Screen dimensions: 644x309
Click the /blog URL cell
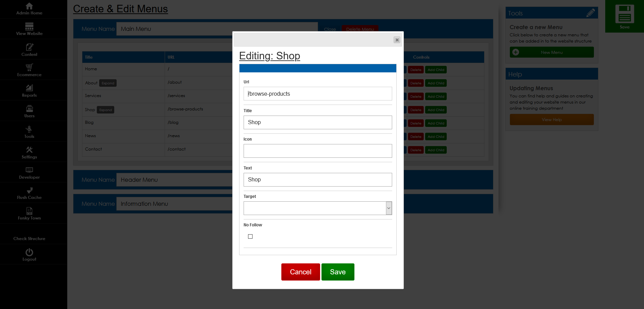[199, 123]
